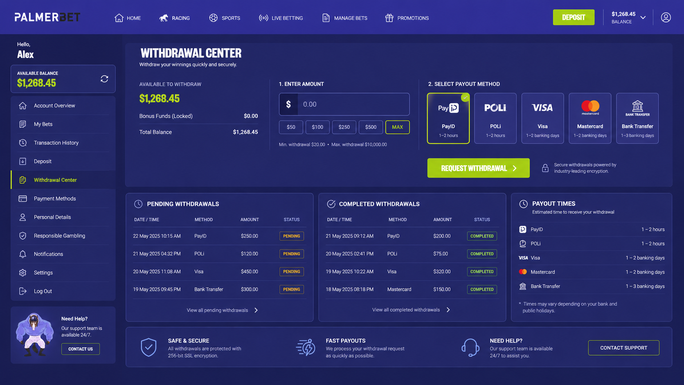Choose the MAX amount button
This screenshot has width=684, height=385.
(397, 127)
